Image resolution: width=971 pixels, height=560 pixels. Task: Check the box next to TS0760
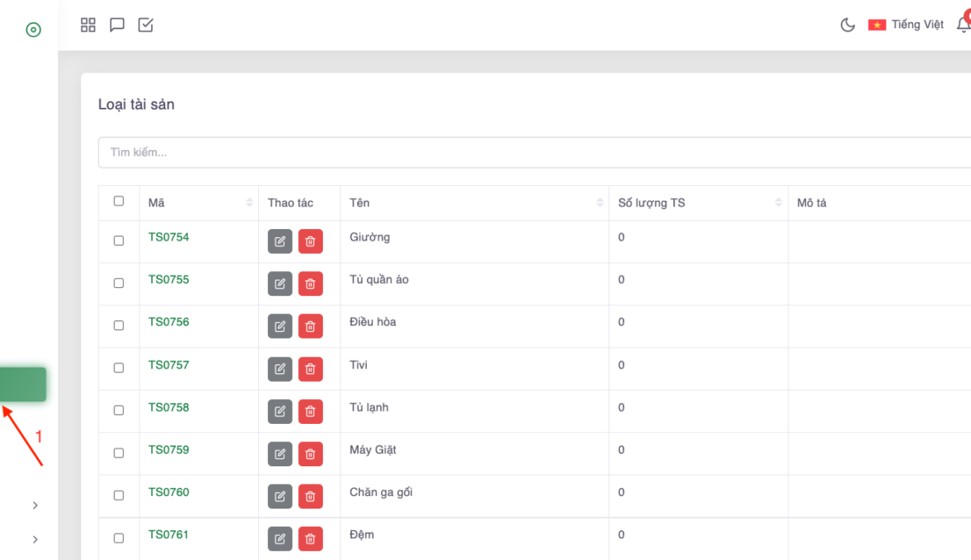tap(119, 495)
